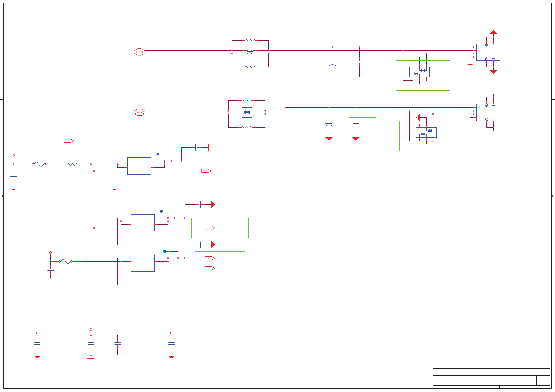This screenshot has width=555, height=392.
Task: Select the lower-left fuse symbol
Action: click(x=65, y=261)
